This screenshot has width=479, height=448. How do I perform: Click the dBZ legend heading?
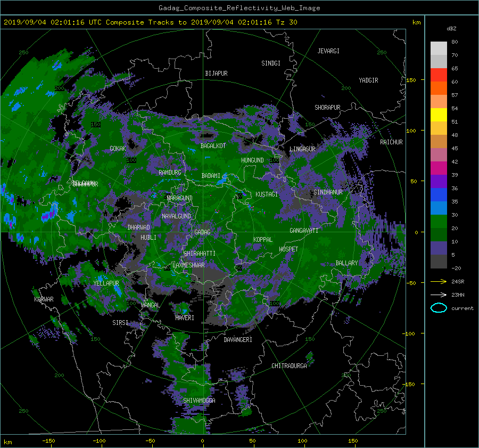[451, 28]
